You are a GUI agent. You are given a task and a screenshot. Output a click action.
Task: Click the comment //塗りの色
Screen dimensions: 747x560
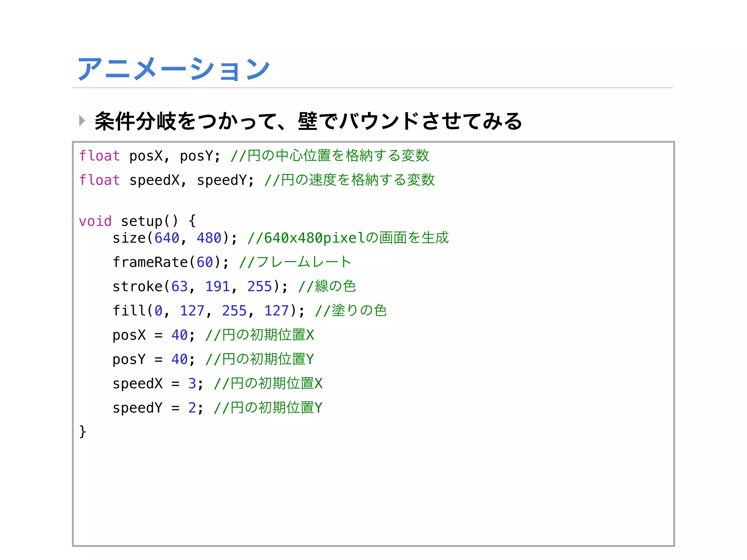(x=351, y=311)
